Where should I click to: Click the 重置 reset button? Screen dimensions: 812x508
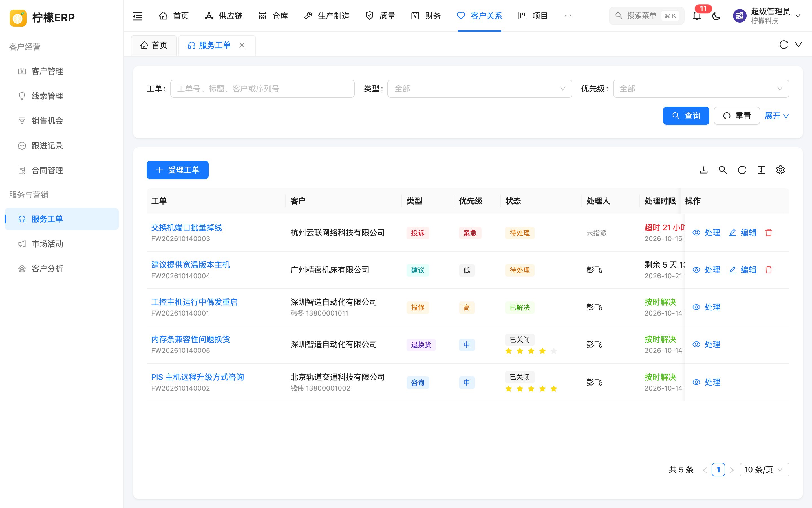[x=736, y=116]
